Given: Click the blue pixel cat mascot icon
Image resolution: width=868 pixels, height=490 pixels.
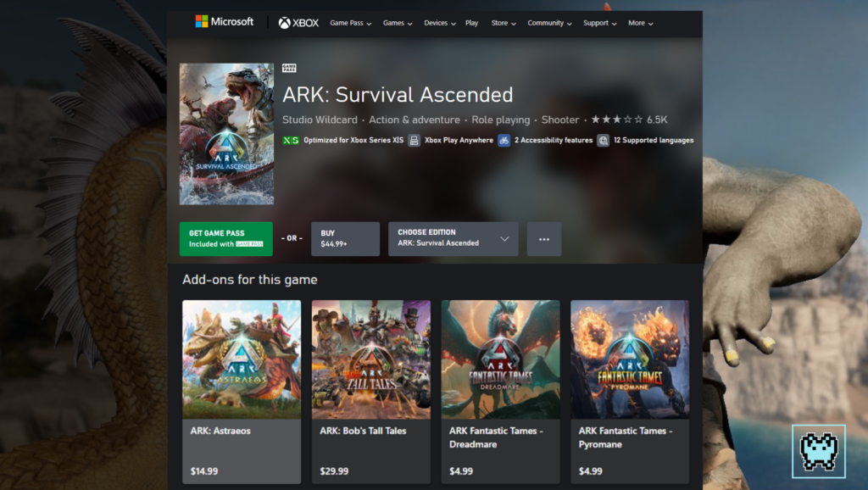Looking at the screenshot, I should coord(819,451).
